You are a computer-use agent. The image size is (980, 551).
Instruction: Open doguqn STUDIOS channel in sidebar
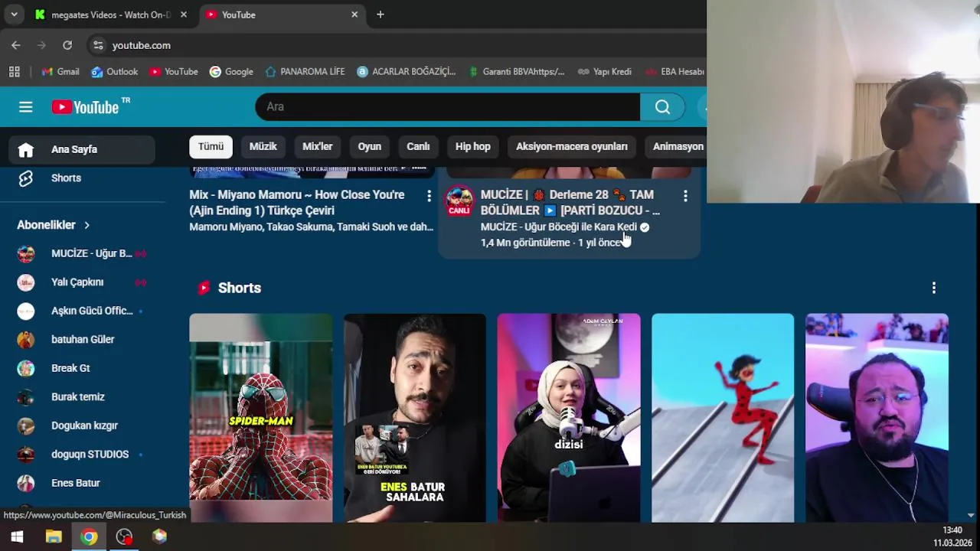[x=82, y=455]
